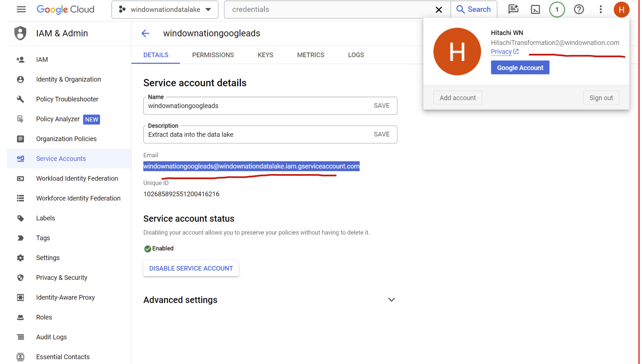642x364 pixels.
Task: Click the account avatar H in the top bar
Action: click(622, 9)
